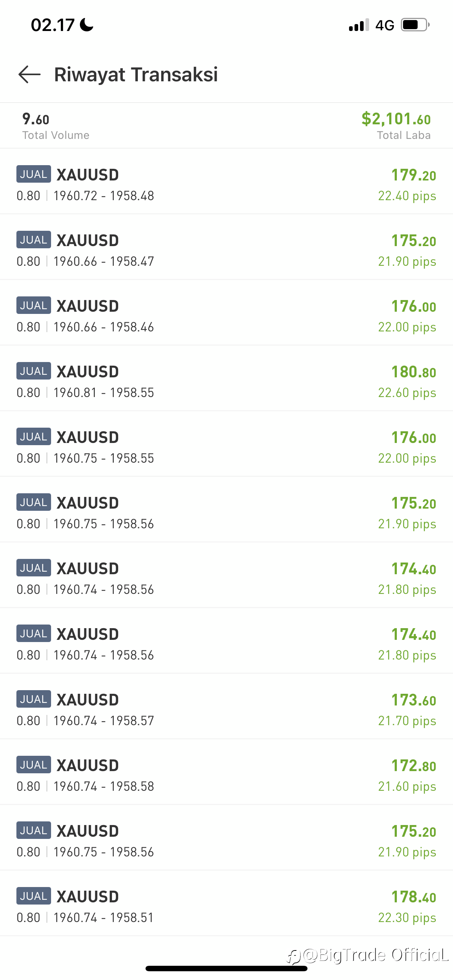Tap JUAL badge on the 178.40 profit trade

point(34,896)
